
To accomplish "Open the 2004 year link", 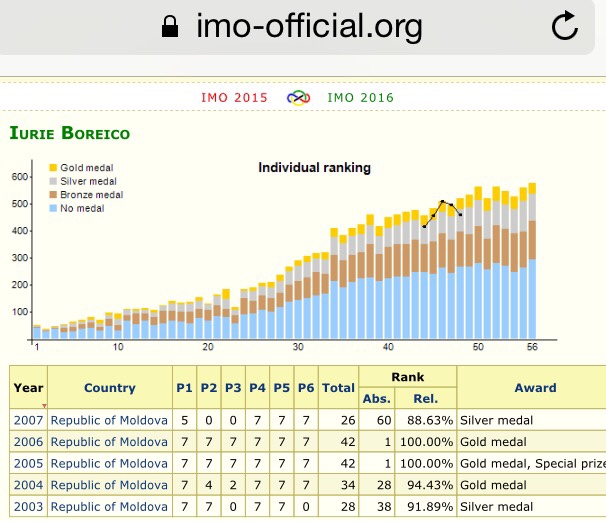I will [28, 485].
